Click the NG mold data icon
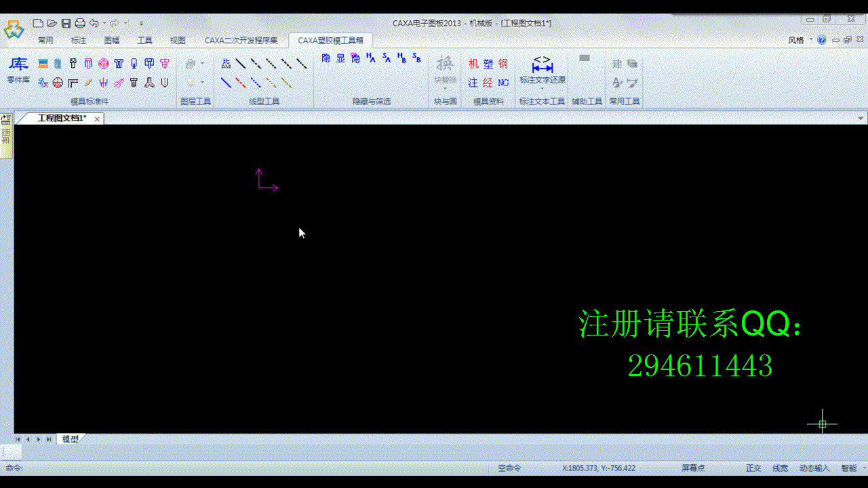Image resolution: width=868 pixels, height=488 pixels. point(503,83)
